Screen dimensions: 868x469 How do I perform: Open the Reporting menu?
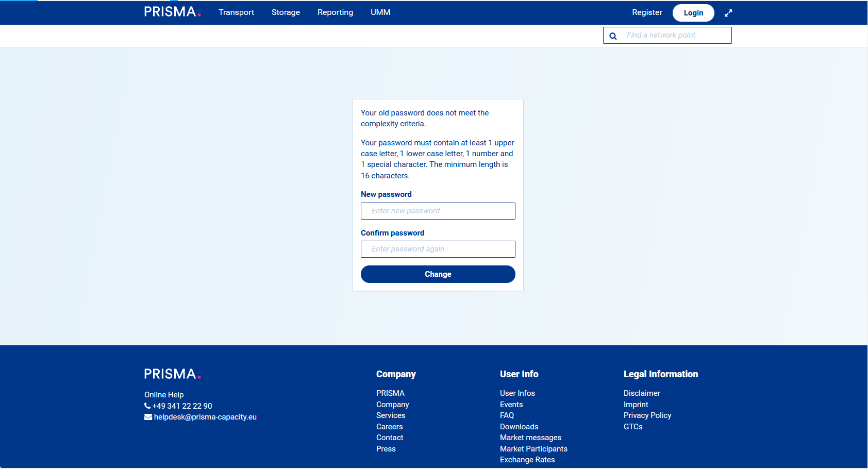335,12
